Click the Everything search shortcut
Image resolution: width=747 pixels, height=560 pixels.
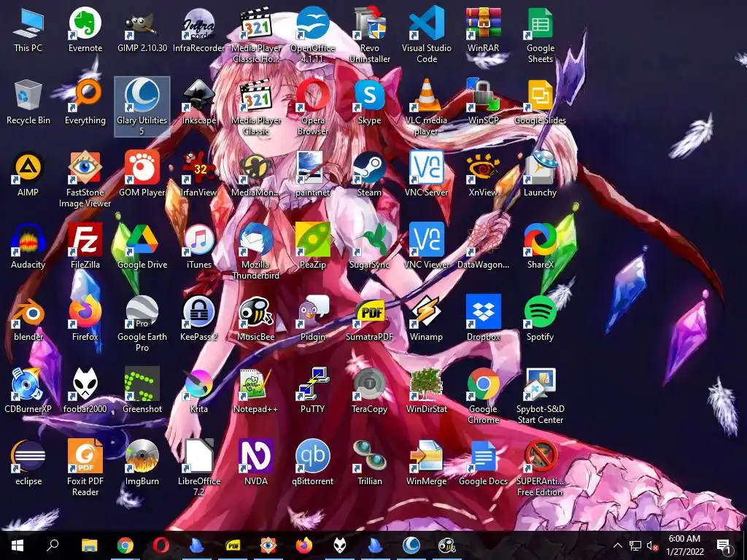[85, 102]
